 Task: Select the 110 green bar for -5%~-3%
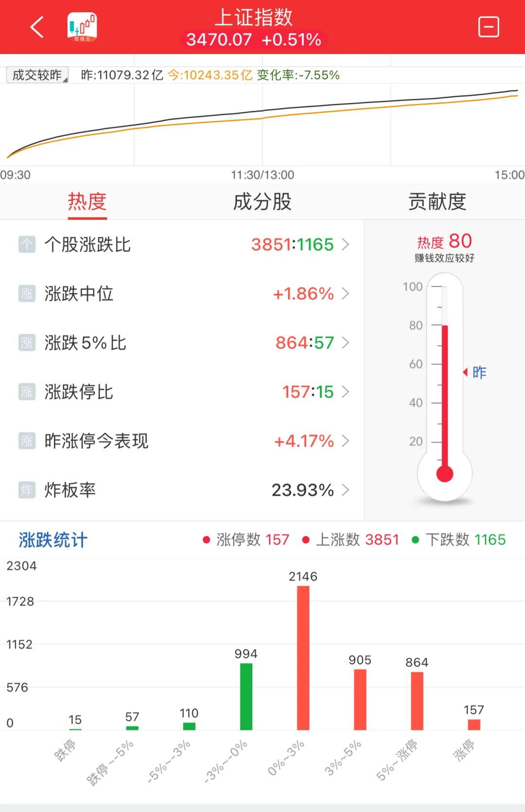pos(189,726)
